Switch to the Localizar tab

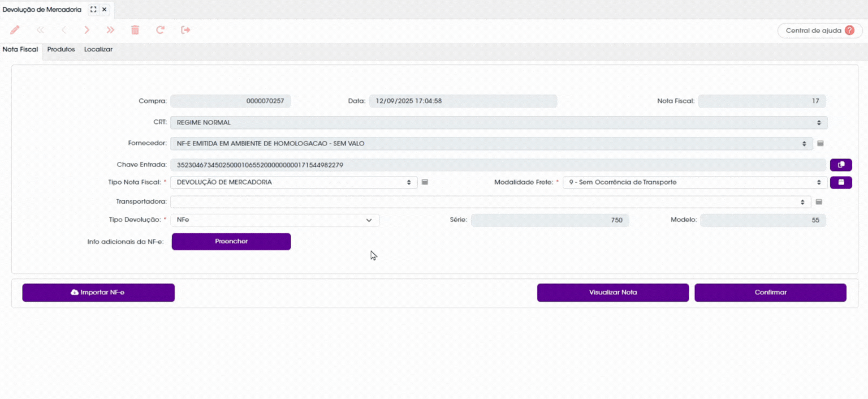98,50
